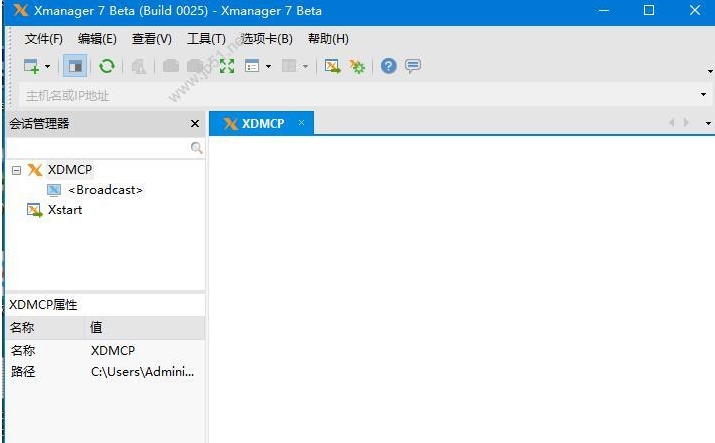The image size is (715, 443).
Task: Select the C:\Users\Admini... path value
Action: click(142, 372)
